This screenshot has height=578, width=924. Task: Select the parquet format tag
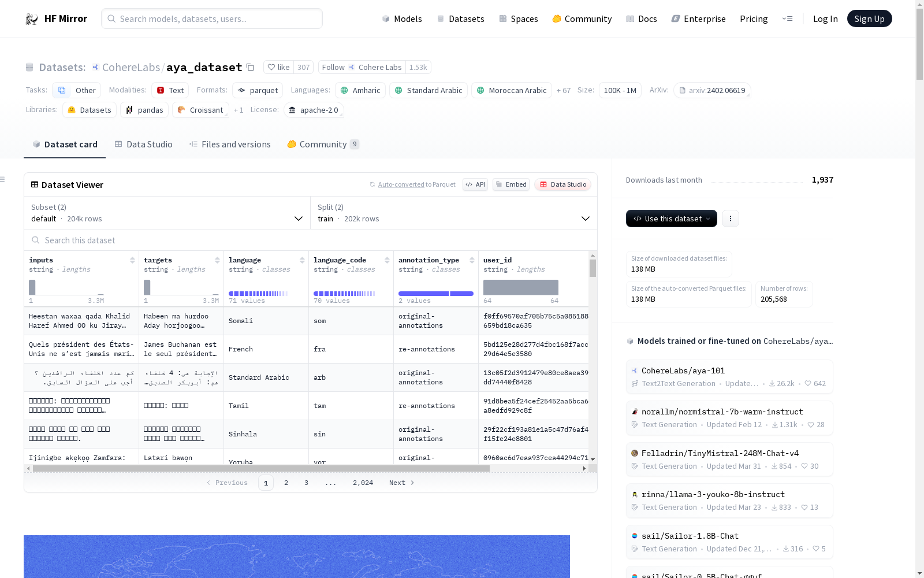(258, 90)
